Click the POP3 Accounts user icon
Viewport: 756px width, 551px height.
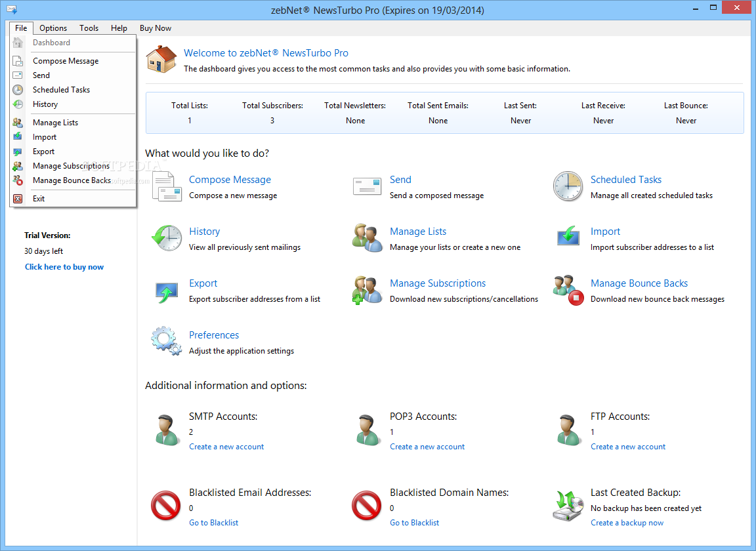coord(368,430)
